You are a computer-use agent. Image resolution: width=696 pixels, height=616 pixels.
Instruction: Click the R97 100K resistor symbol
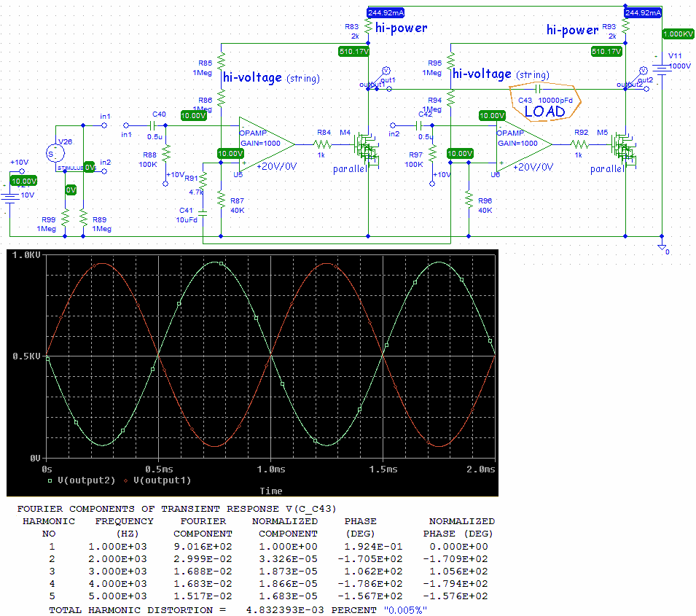point(432,154)
